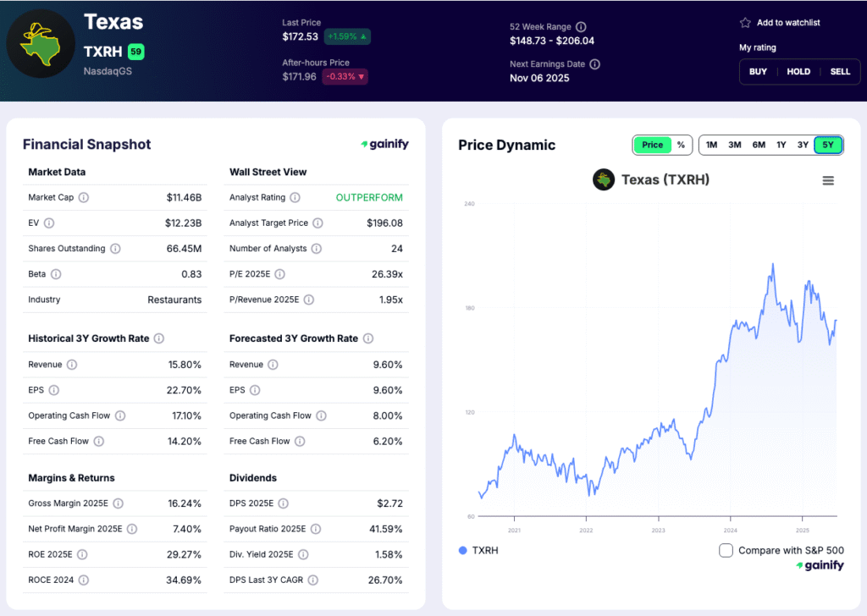Click the star icon to add to watchlist
This screenshot has height=616, width=867.
point(745,23)
